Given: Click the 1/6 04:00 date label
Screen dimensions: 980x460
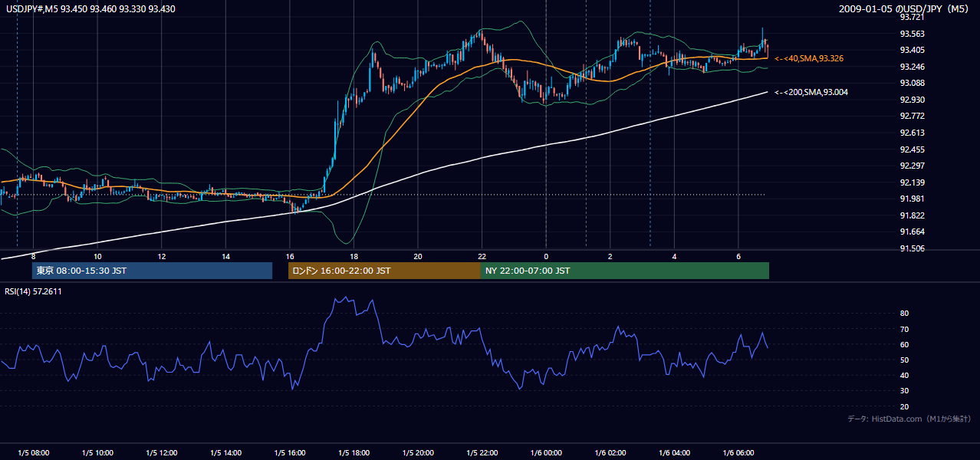Looking at the screenshot, I should [674, 453].
